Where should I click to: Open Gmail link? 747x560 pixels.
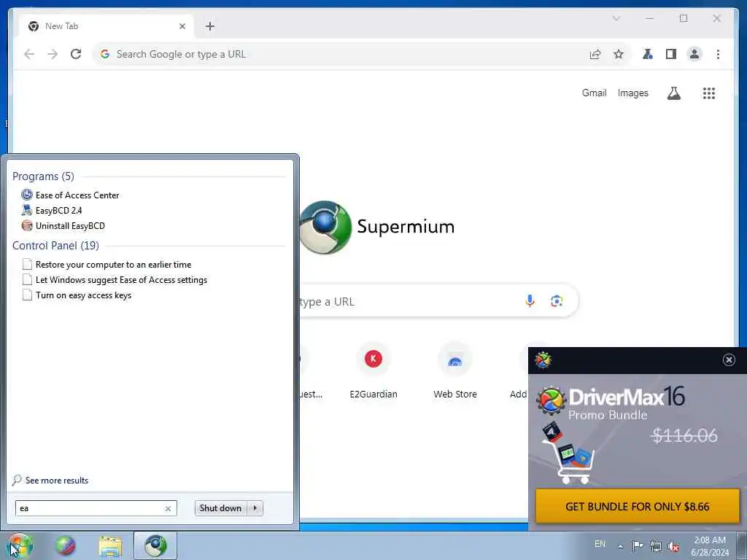point(594,93)
